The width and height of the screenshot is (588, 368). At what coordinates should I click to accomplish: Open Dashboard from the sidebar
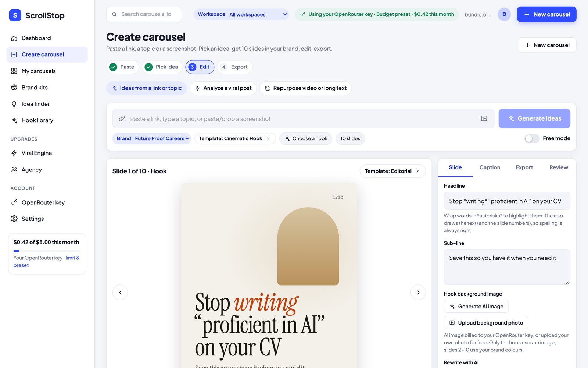[x=47, y=38]
